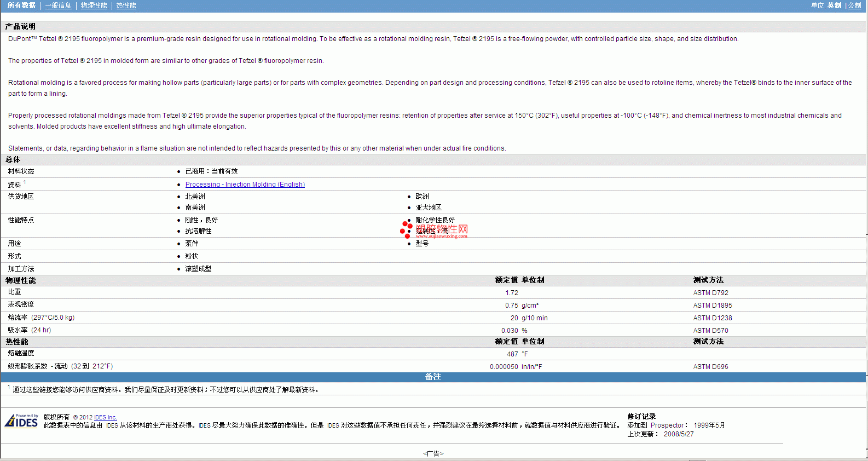The height and width of the screenshot is (461, 868).
Task: Select the 热性能 table section heading
Action: point(17,342)
